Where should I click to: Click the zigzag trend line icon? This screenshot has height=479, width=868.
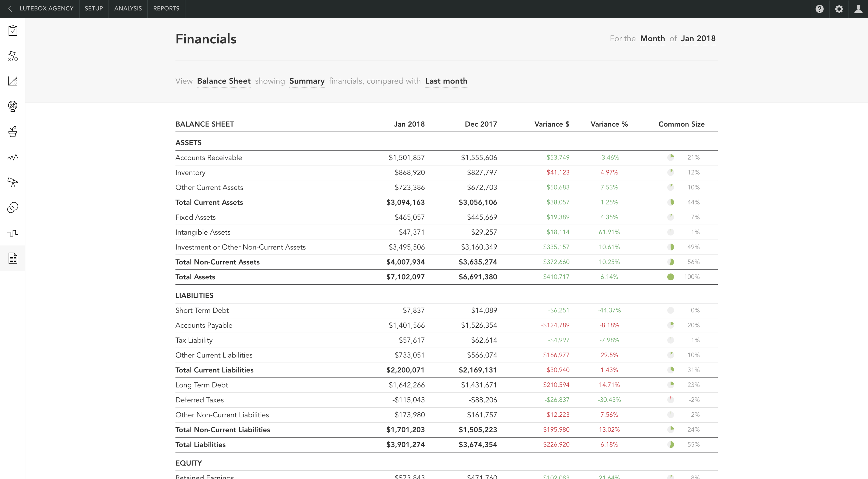pyautogui.click(x=12, y=157)
